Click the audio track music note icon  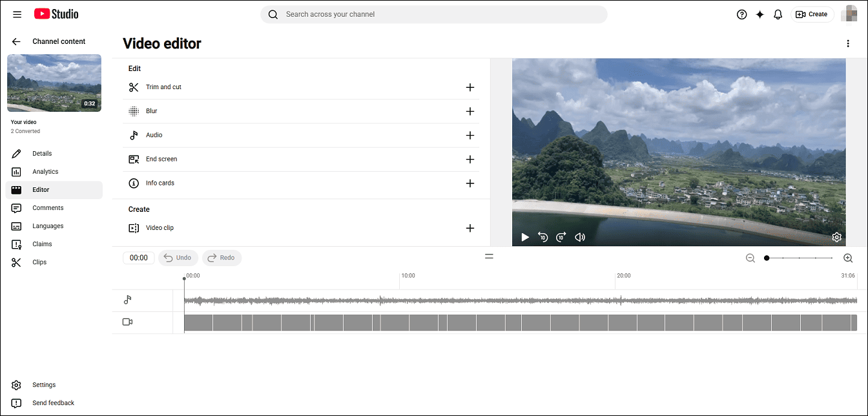click(x=127, y=300)
